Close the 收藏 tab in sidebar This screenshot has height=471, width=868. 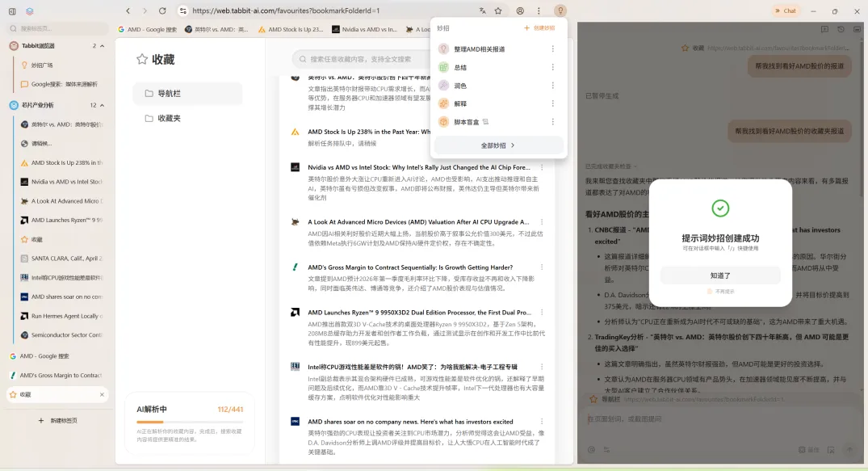point(102,394)
